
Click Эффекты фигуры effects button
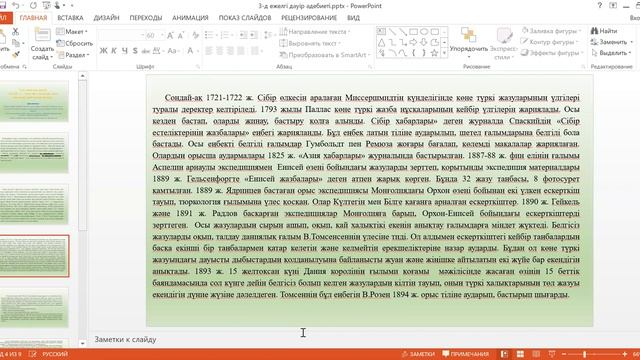coord(551,53)
